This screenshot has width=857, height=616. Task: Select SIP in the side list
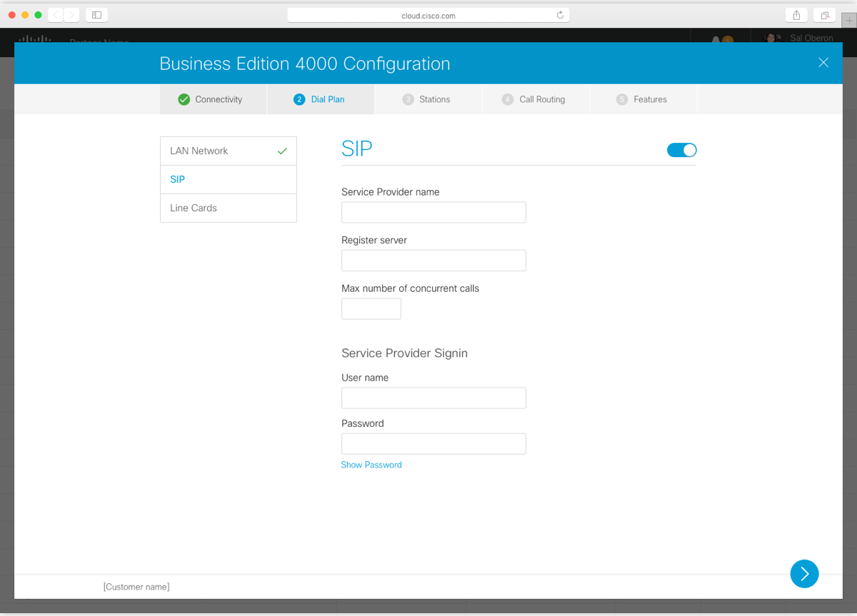tap(229, 179)
